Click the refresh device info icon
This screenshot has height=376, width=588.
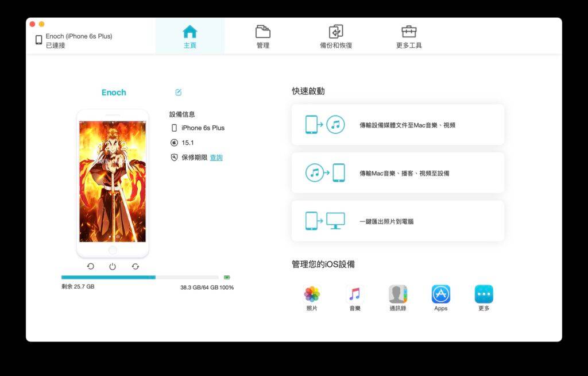tap(135, 266)
